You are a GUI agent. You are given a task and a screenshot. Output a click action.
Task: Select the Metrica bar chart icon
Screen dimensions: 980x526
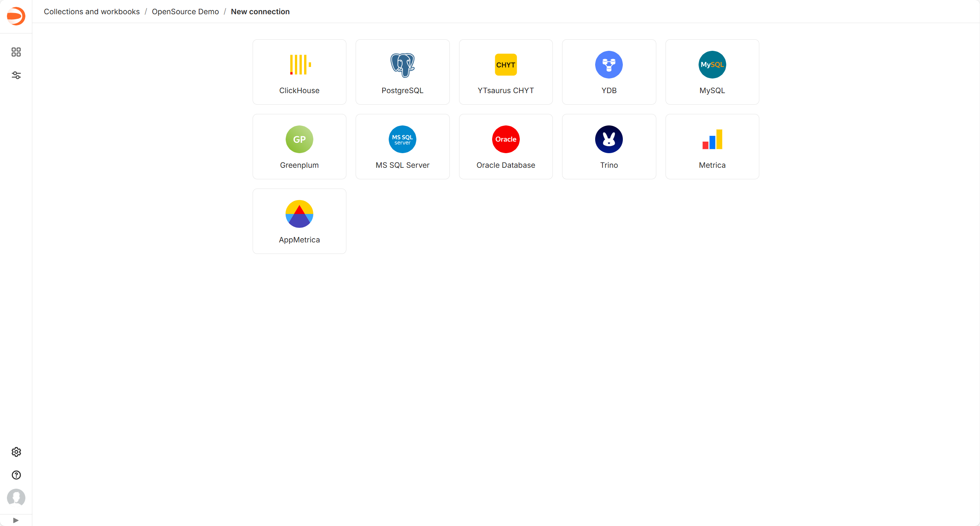(712, 139)
